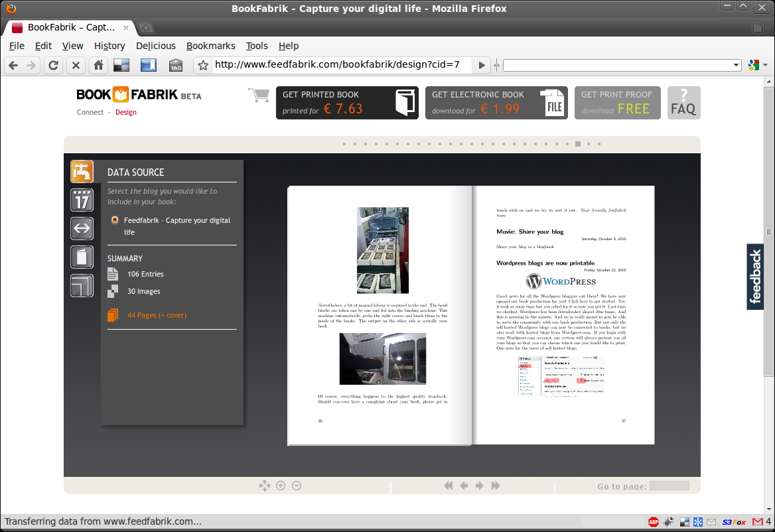The image size is (775, 532).
Task: Select the double-arrow sidebar icon
Action: [82, 228]
